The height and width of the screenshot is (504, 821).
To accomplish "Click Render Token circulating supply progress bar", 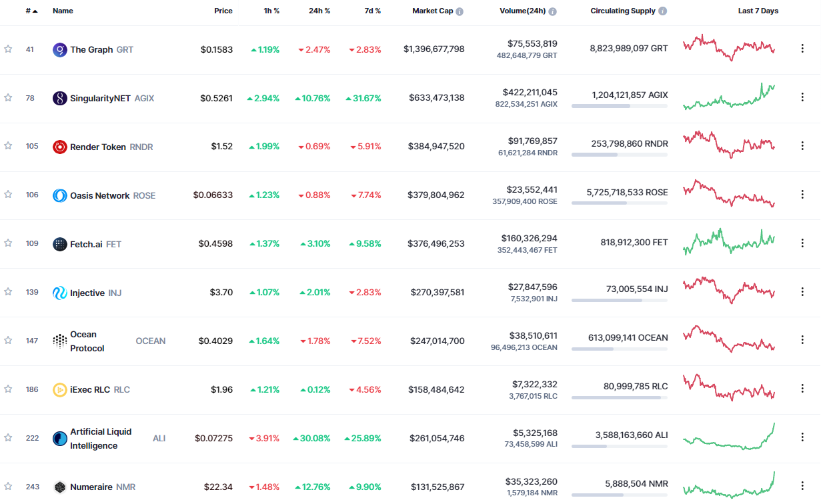I will (619, 155).
